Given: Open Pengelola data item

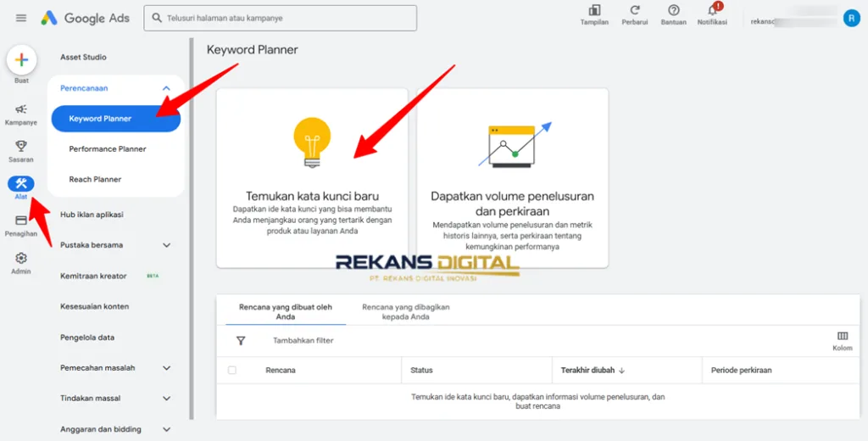Looking at the screenshot, I should pos(87,338).
